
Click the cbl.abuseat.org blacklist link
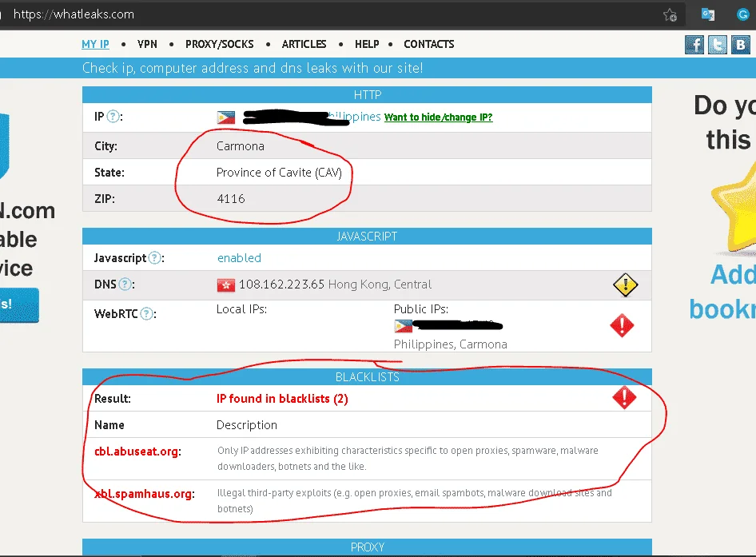137,452
